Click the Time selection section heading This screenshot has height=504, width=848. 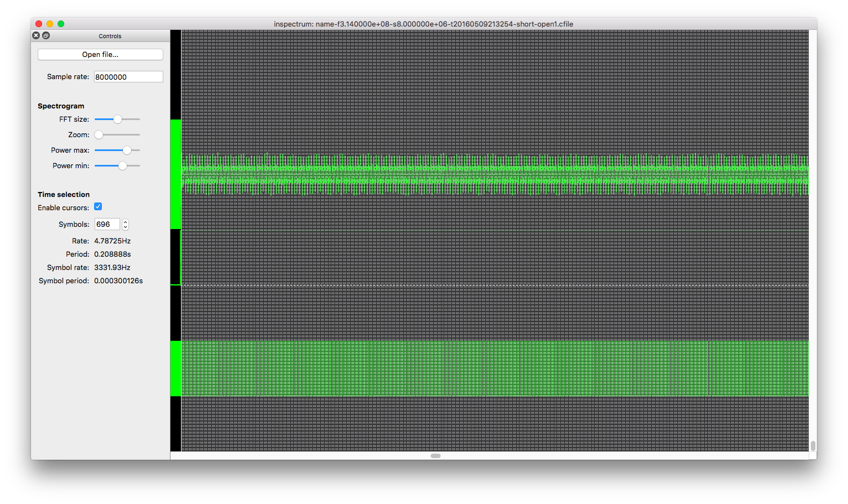tap(64, 194)
